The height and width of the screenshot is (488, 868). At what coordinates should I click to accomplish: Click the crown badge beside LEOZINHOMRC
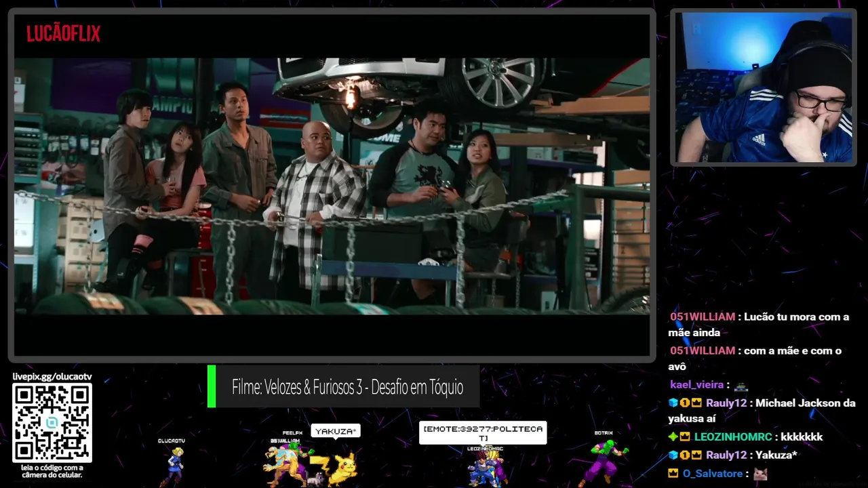click(x=685, y=437)
